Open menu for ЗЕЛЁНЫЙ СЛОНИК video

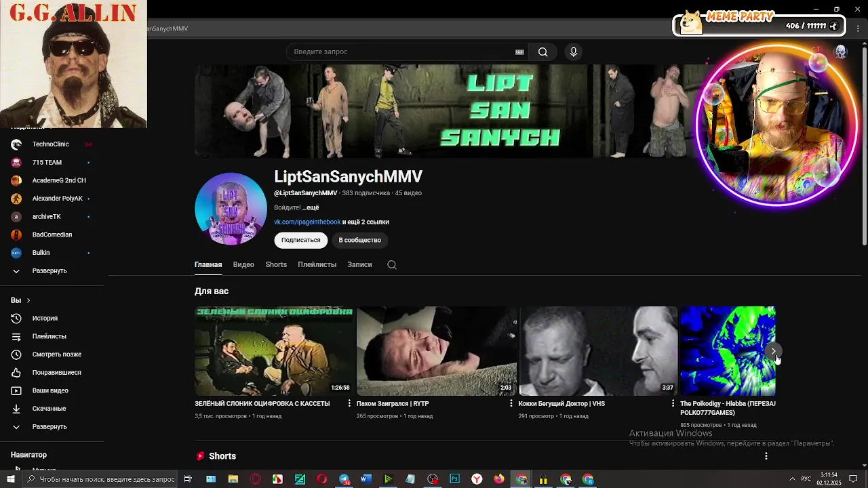coord(349,403)
